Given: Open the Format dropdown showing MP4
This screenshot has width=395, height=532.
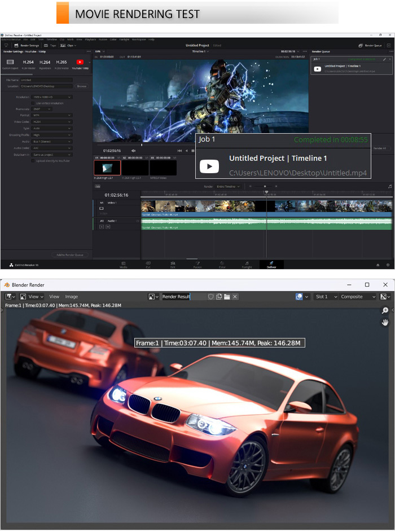Looking at the screenshot, I should tap(52, 115).
